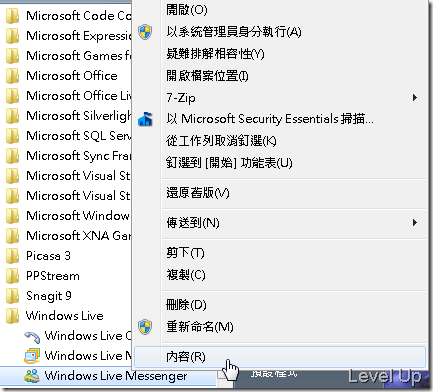Viewport: 433px width, 392px height.
Task: Click the Microsoft Security Essentials castle icon
Action: (x=145, y=119)
